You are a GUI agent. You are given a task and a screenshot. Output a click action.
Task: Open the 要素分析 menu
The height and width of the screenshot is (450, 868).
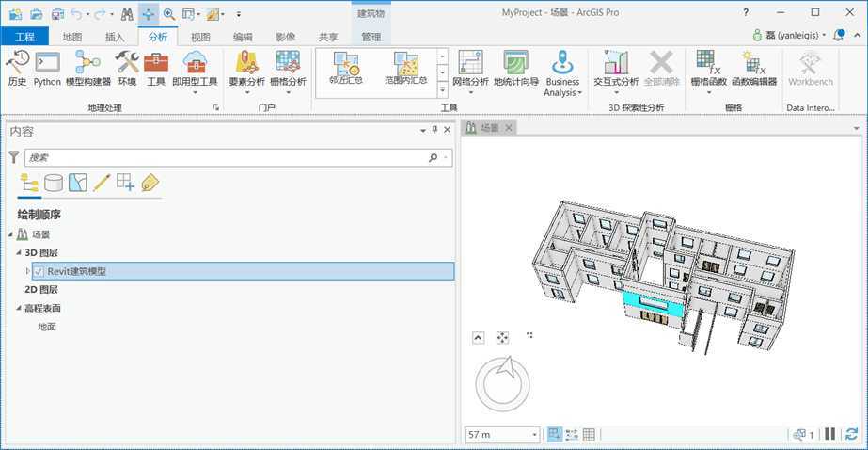coord(247,72)
